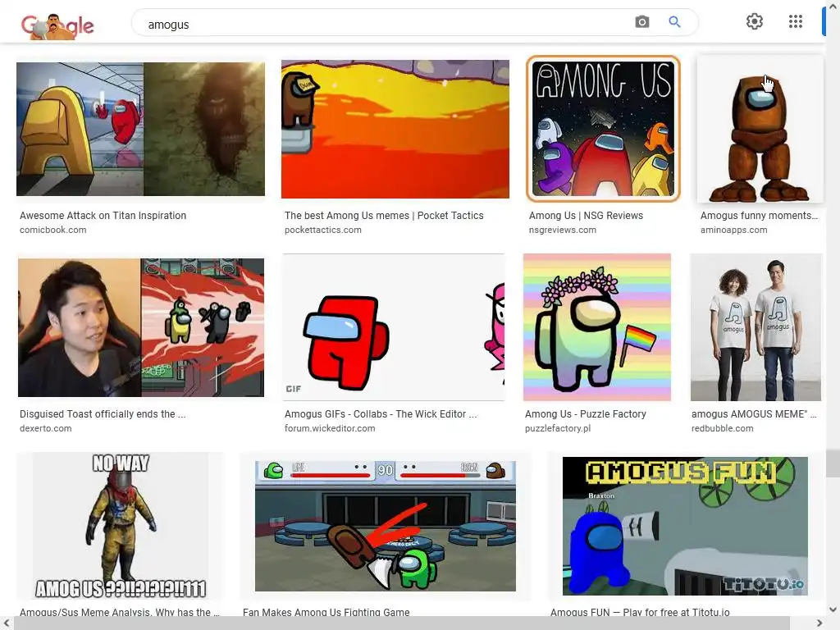Open the Attack on Titan comparison image

click(140, 129)
